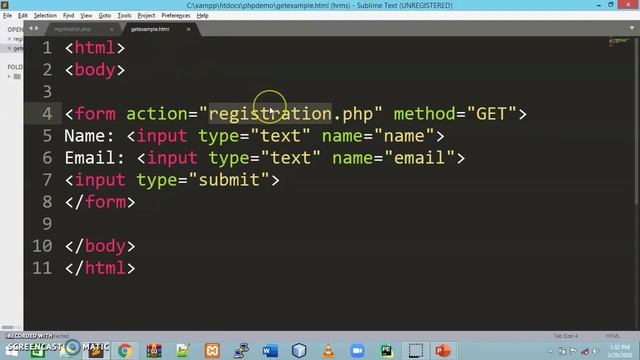The height and width of the screenshot is (360, 640).
Task: Open XAMPP control panel from taskbar
Action: click(212, 351)
